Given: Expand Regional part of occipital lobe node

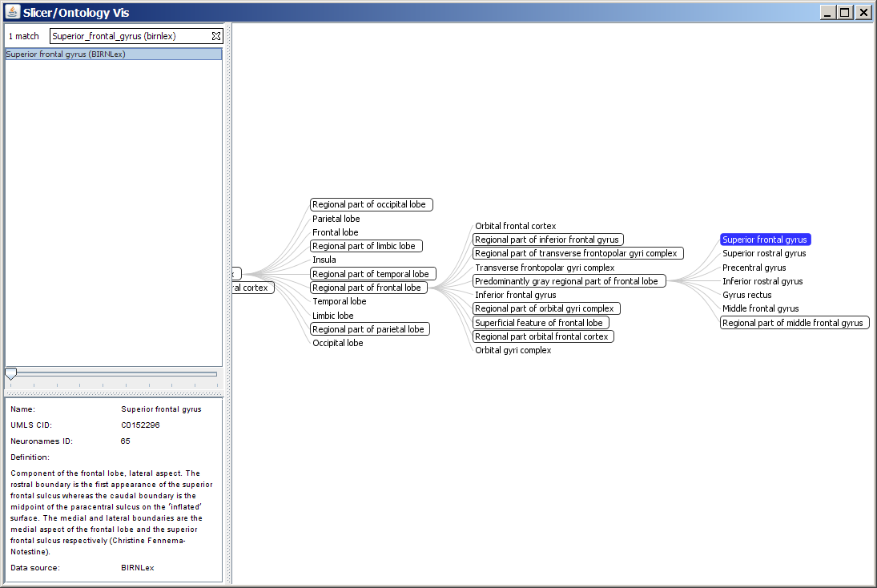Looking at the screenshot, I should [x=371, y=205].
